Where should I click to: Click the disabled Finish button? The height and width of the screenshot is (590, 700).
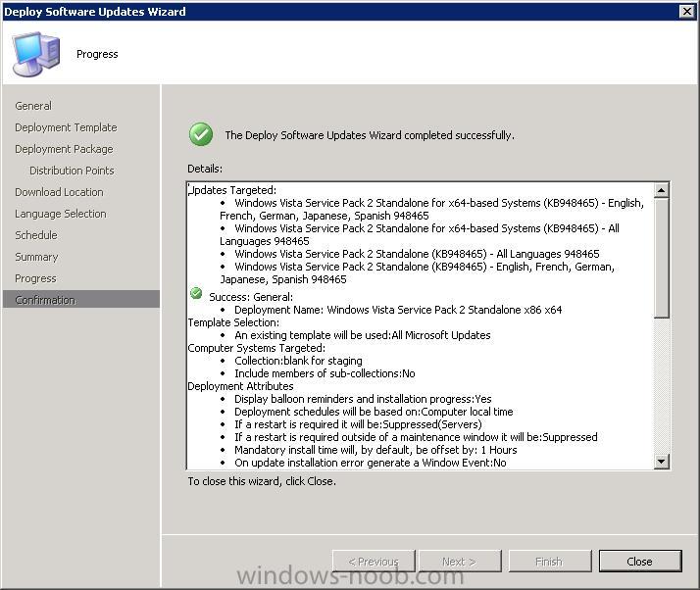[x=550, y=561]
